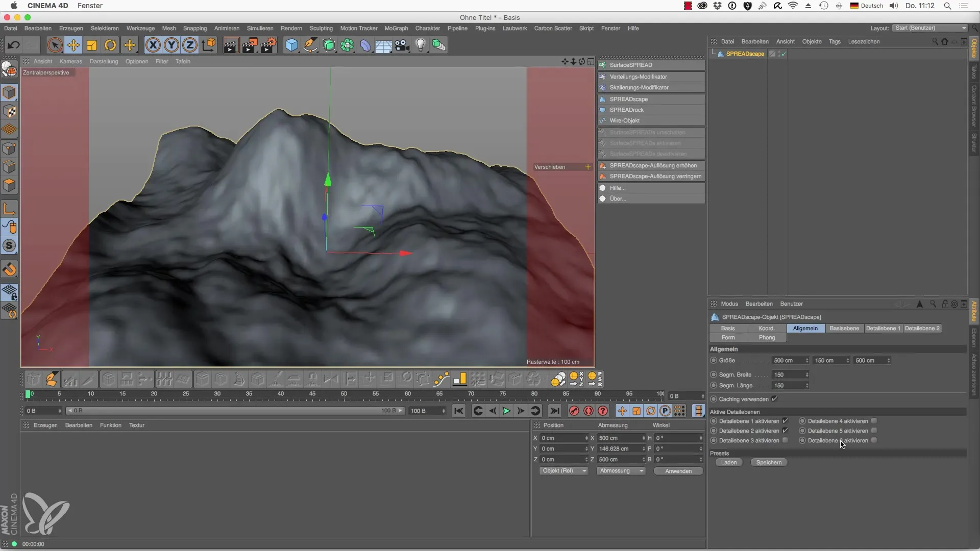Open the render settings icon
Image resolution: width=980 pixels, height=551 pixels.
tap(268, 45)
